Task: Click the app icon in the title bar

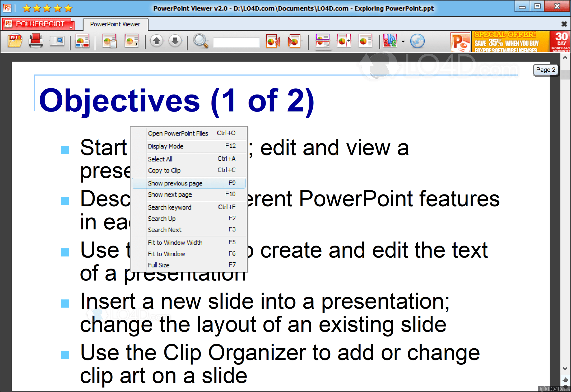Action: click(x=7, y=8)
